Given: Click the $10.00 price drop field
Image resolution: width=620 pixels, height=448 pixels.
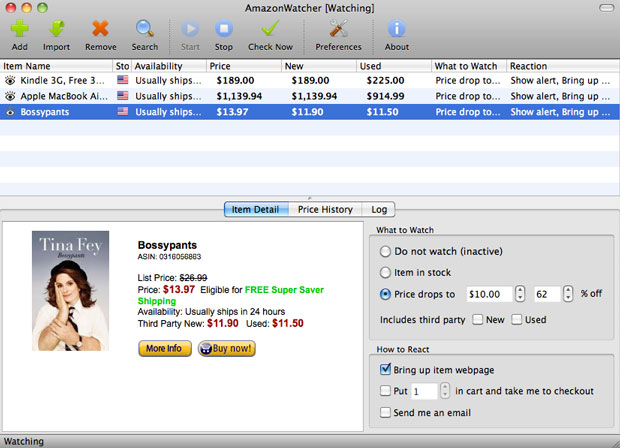Looking at the screenshot, I should click(x=490, y=294).
